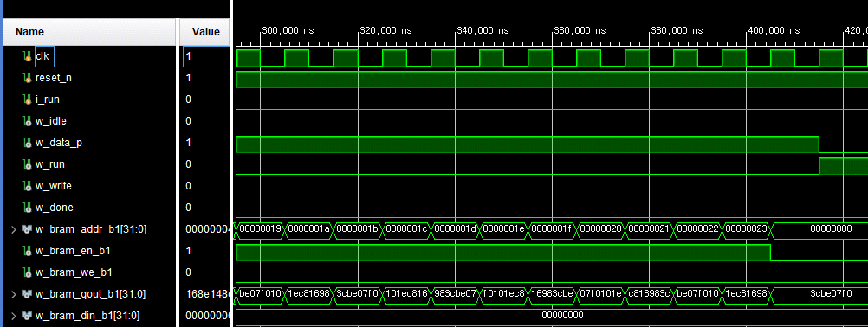Click the w_bram_en_b1 signal icon
The image size is (868, 327).
tap(27, 251)
